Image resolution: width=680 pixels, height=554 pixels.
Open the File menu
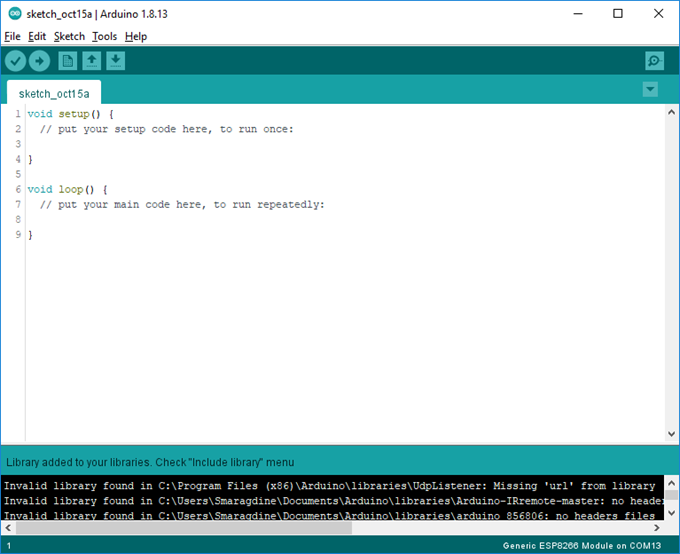[x=12, y=36]
